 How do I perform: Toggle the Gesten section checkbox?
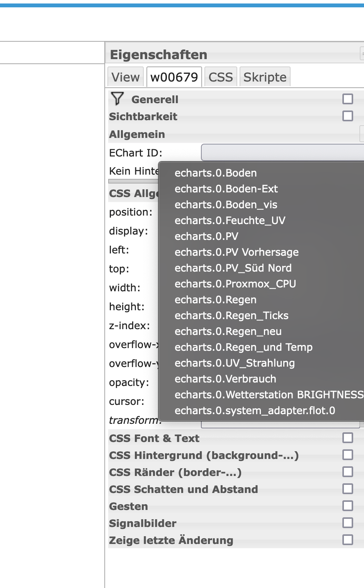pyautogui.click(x=348, y=506)
